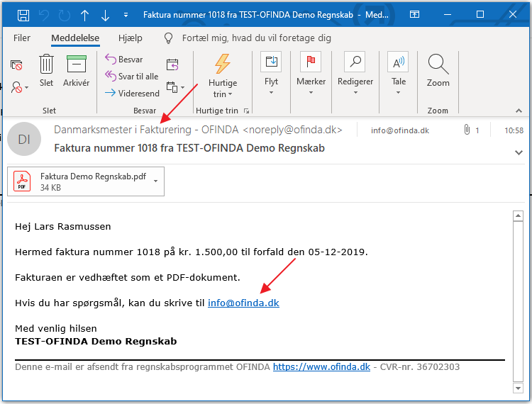The height and width of the screenshot is (404, 532).
Task: Delete message with Slet trash icon
Action: point(46,70)
